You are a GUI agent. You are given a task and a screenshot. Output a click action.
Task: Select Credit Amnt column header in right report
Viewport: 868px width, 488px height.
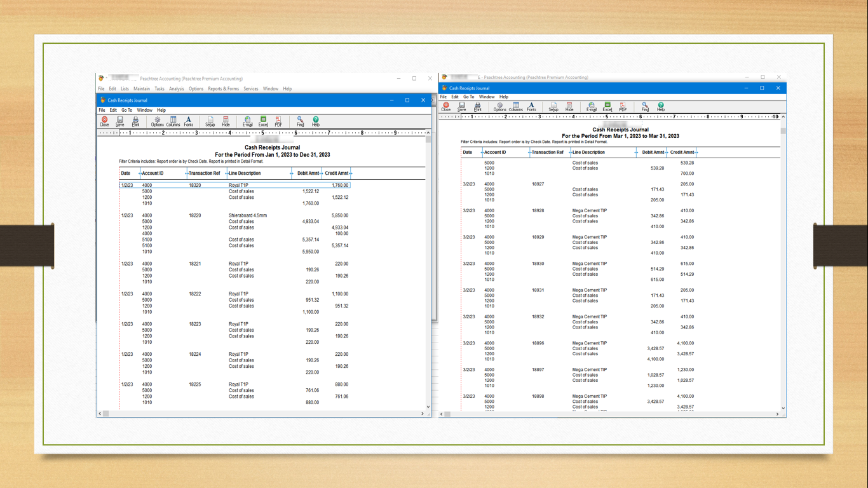682,152
